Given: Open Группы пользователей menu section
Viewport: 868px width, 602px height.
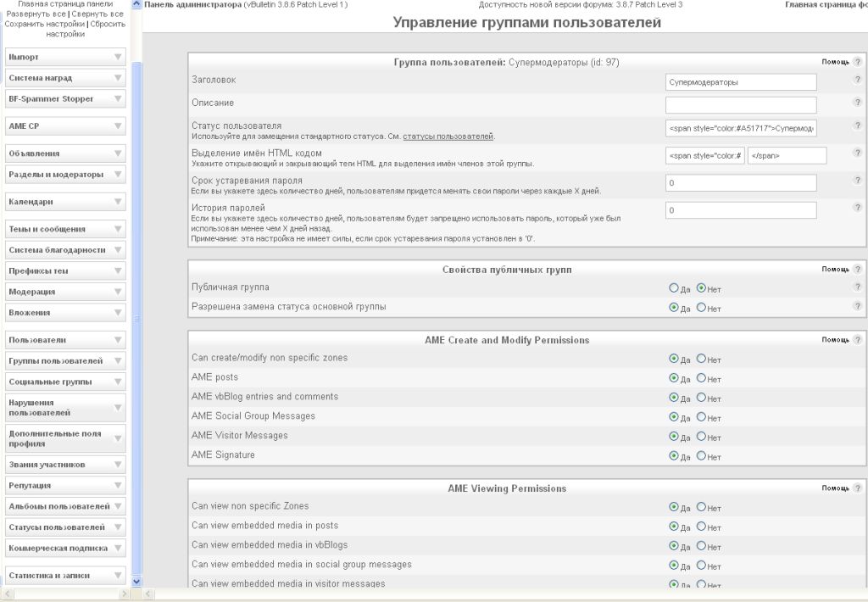Looking at the screenshot, I should tap(65, 360).
